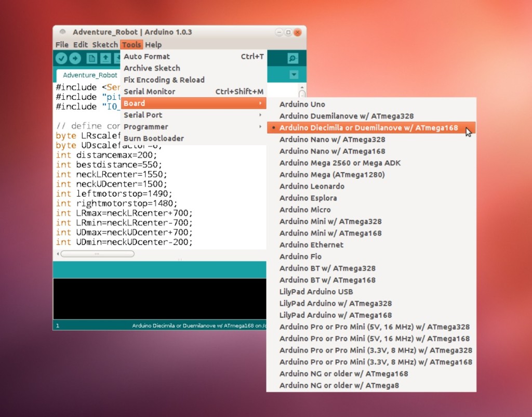
Task: Select Arduino Nano w/ ATmega328
Action: [371, 139]
